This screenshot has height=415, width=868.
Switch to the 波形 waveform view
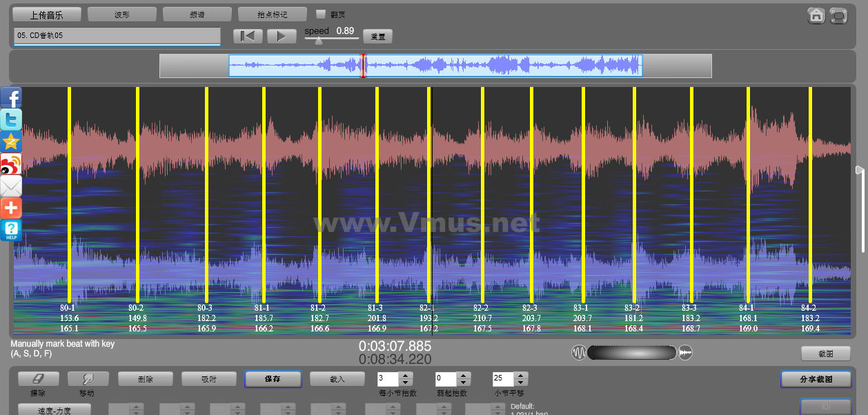pyautogui.click(x=122, y=14)
